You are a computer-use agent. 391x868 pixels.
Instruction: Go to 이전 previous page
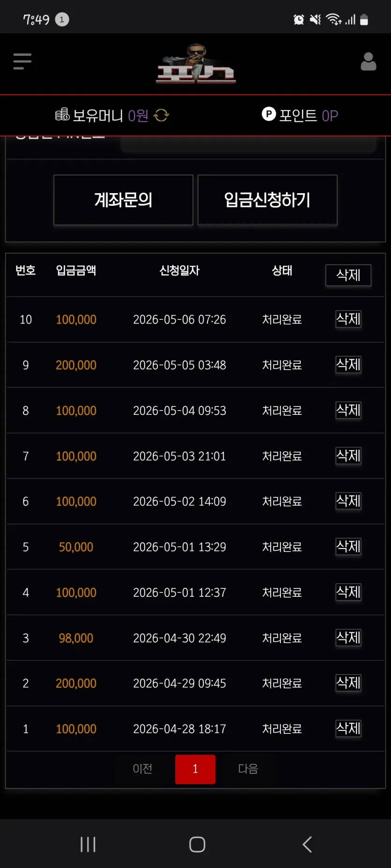tap(142, 769)
